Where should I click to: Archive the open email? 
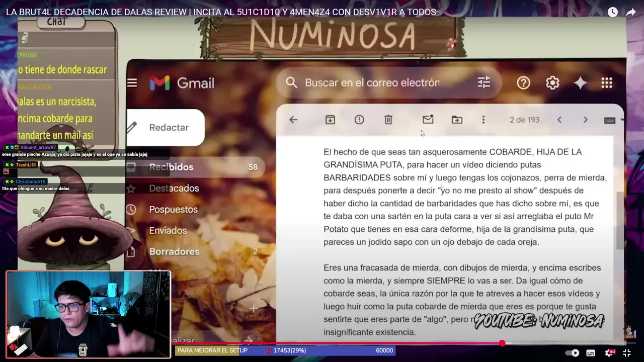point(330,120)
